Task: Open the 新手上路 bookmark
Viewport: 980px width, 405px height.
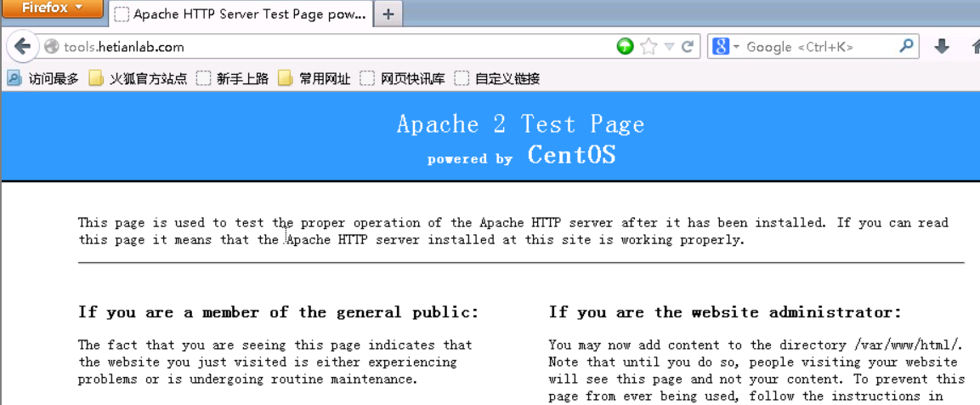Action: point(232,79)
